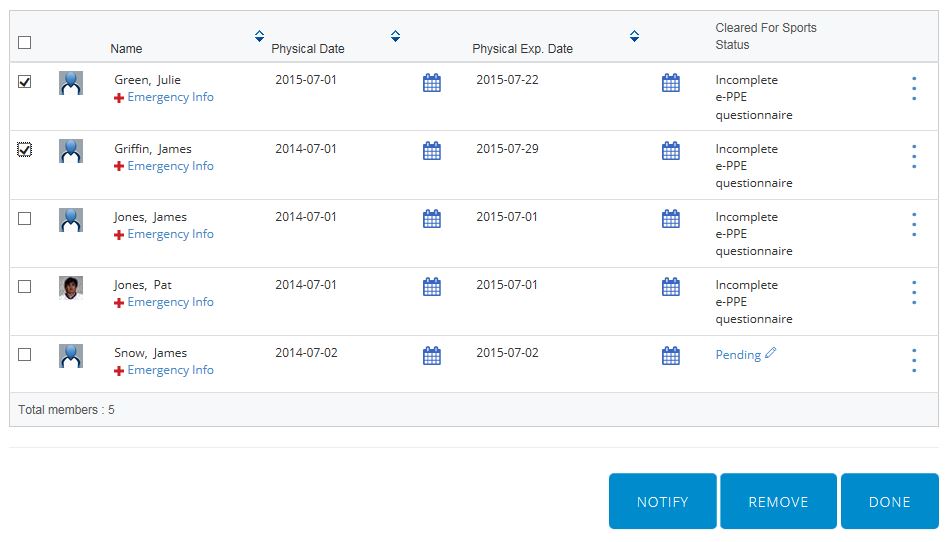Sort by Physical Exp. Date using arrows
This screenshot has height=542, width=951.
click(634, 36)
